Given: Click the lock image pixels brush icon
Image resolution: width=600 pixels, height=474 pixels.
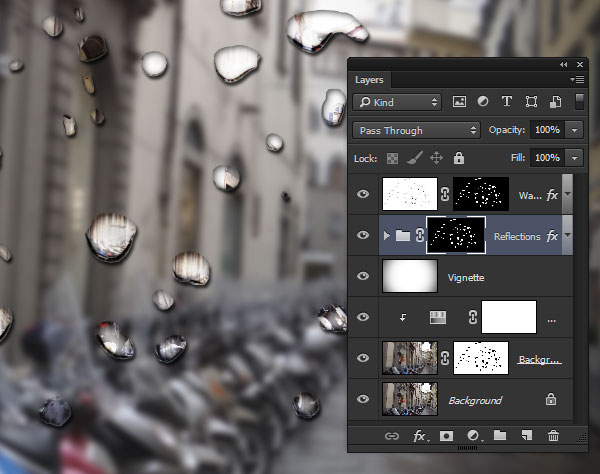Looking at the screenshot, I should coord(414,158).
